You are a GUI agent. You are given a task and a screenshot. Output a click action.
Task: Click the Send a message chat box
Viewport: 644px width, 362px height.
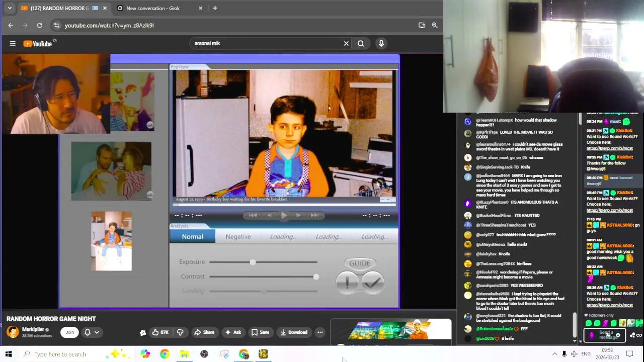tap(604, 334)
